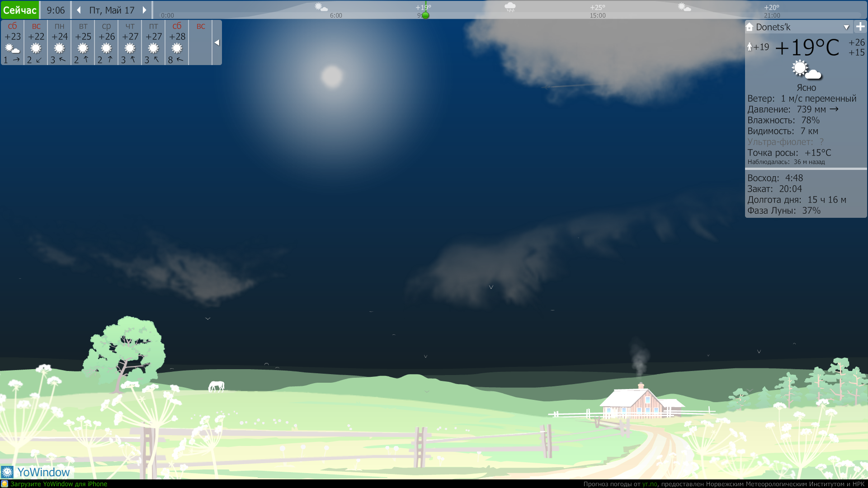
Task: Open yr.no forecast provider link
Action: point(650,484)
